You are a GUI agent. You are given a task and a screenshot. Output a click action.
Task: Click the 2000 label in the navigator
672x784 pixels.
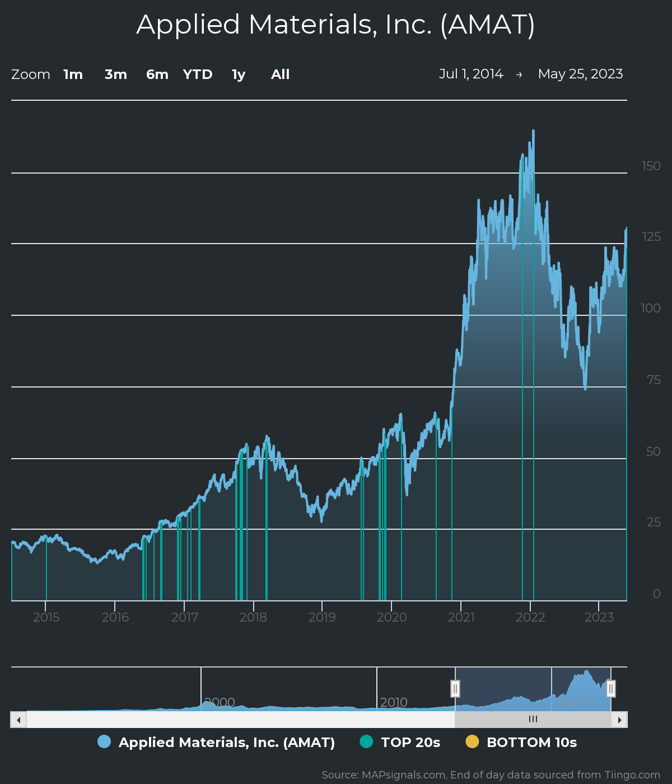tap(220, 702)
